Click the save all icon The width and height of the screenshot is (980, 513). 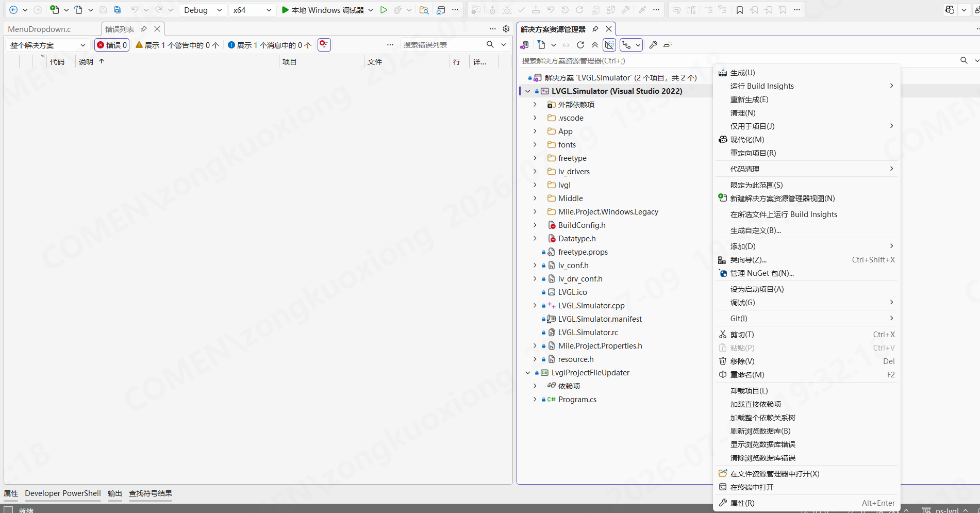pyautogui.click(x=118, y=10)
